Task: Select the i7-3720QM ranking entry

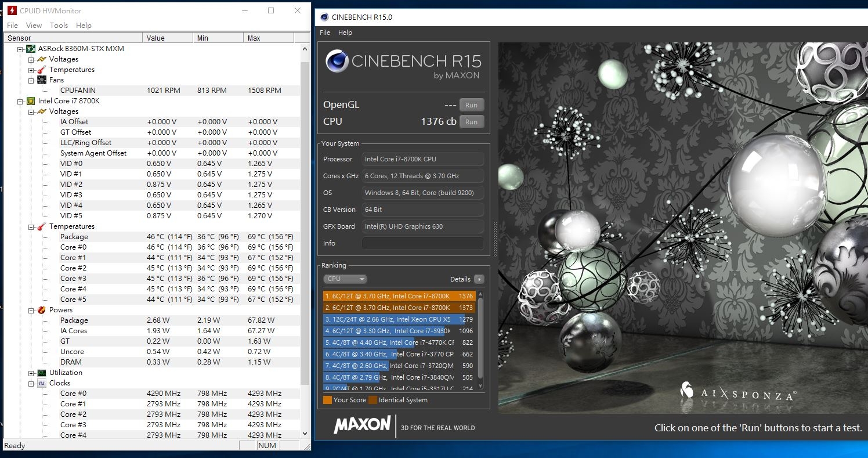Action: click(x=399, y=366)
